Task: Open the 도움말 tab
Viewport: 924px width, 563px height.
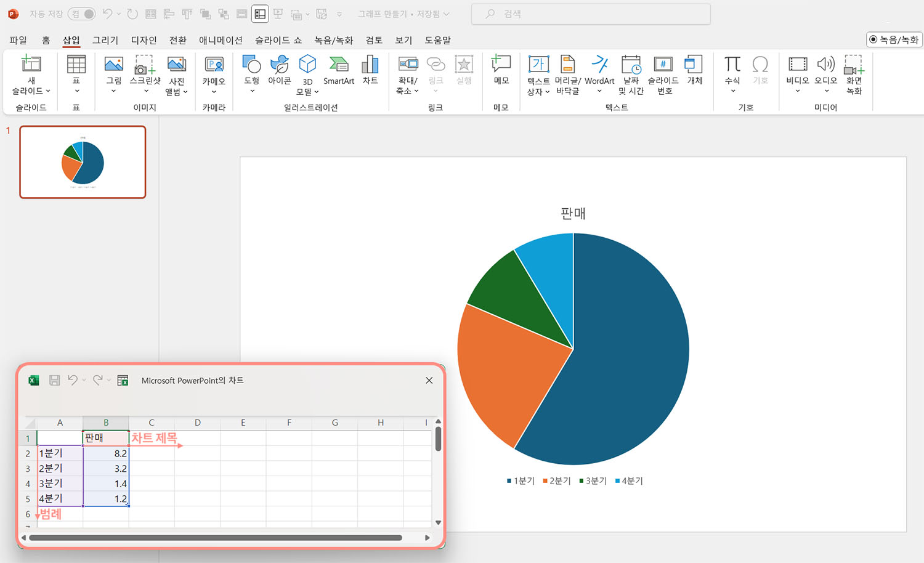Action: [438, 40]
